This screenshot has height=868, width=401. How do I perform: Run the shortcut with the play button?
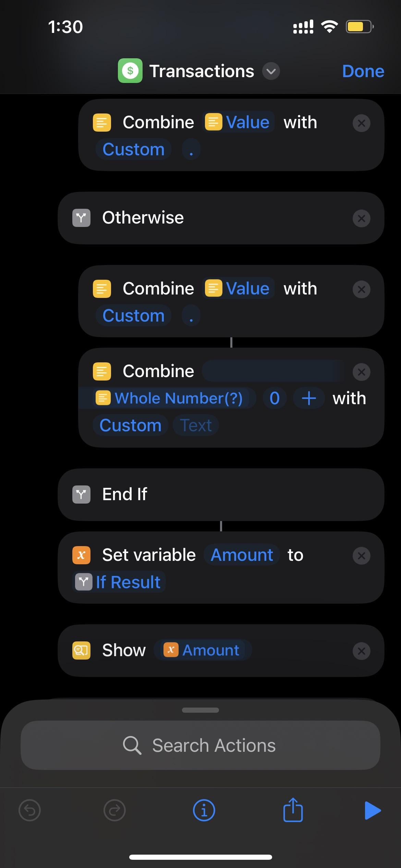click(x=373, y=810)
